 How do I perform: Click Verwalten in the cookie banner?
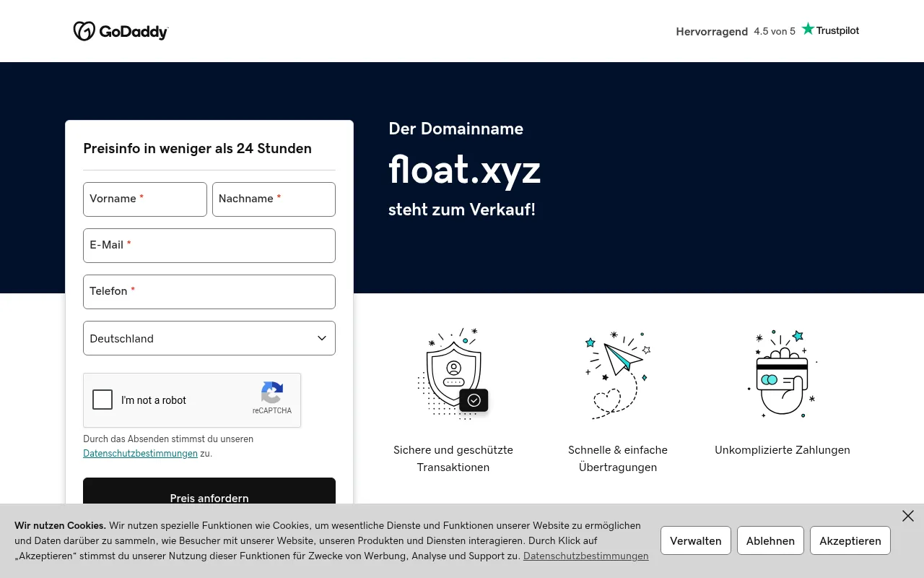696,540
